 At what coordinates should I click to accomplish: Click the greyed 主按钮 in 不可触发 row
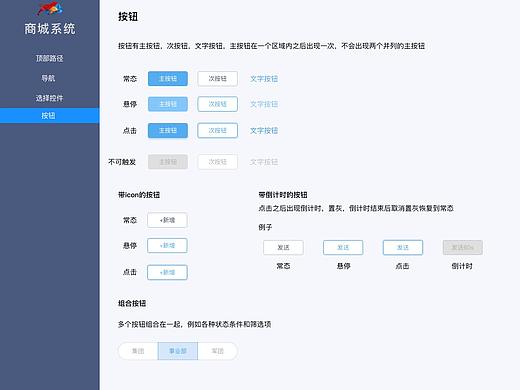pos(168,162)
